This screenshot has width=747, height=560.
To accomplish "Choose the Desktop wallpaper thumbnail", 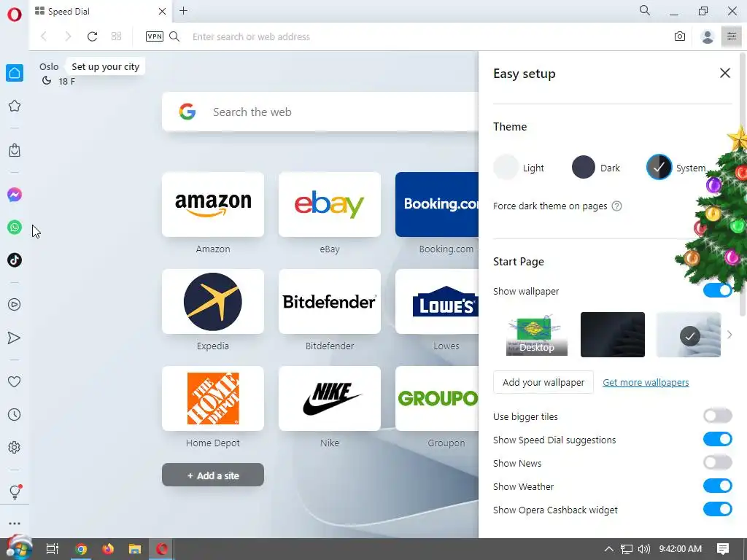I will [536, 334].
